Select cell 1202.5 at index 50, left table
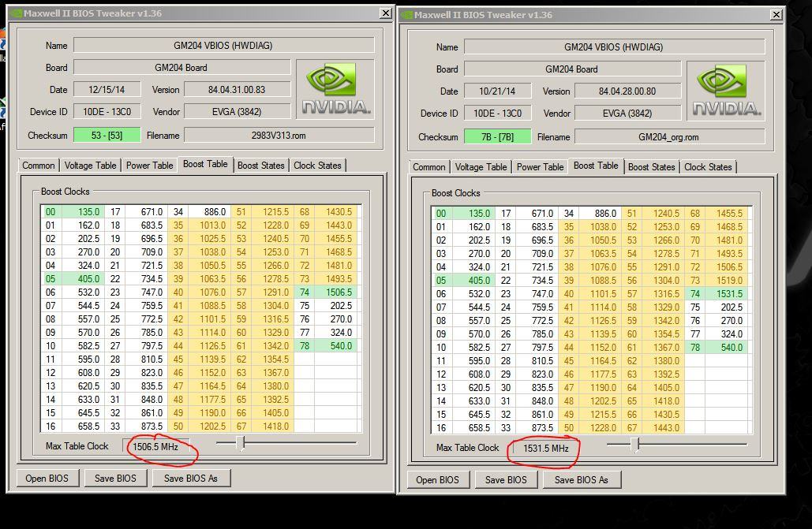This screenshot has width=812, height=529. click(x=209, y=426)
